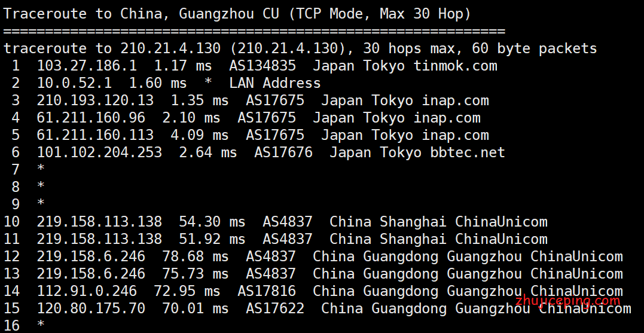The image size is (644, 333).
Task: Click the destination IP 210.21.4.130 in parentheses
Action: [288, 49]
